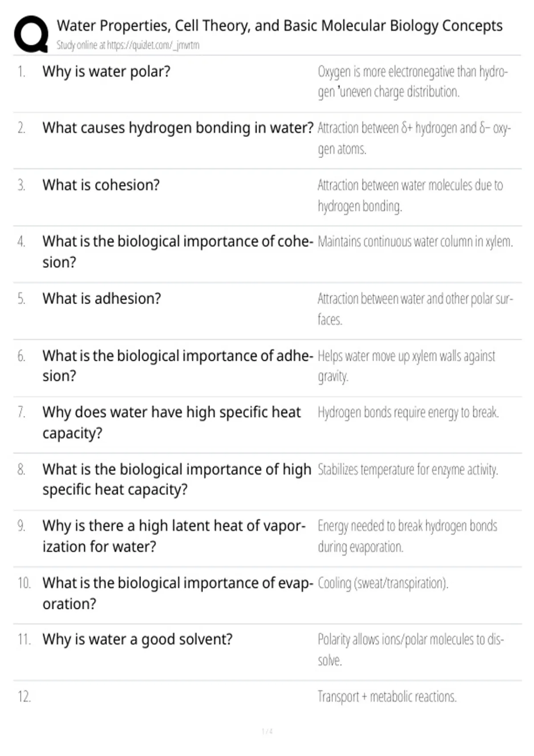Click the 'What is adhesion?' question
534x756 pixels.
point(101,298)
